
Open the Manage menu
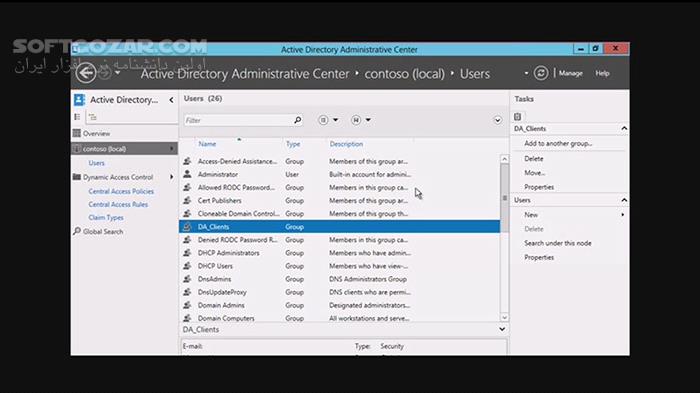571,73
